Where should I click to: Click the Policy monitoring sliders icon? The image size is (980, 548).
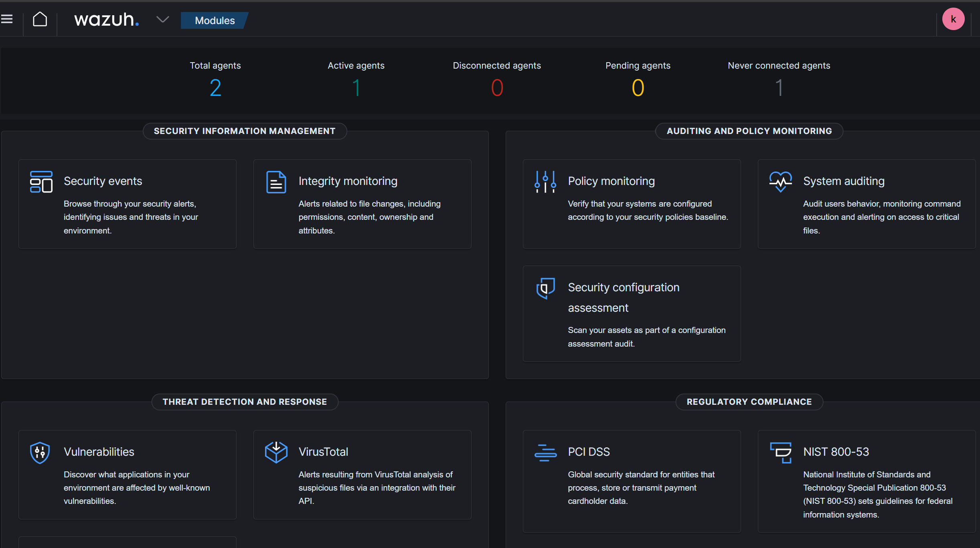coord(545,182)
